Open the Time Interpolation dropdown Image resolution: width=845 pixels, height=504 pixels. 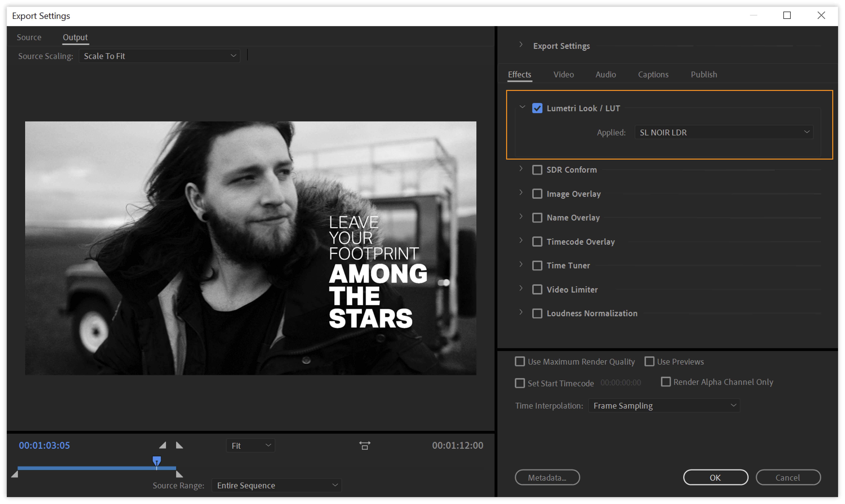coord(664,406)
